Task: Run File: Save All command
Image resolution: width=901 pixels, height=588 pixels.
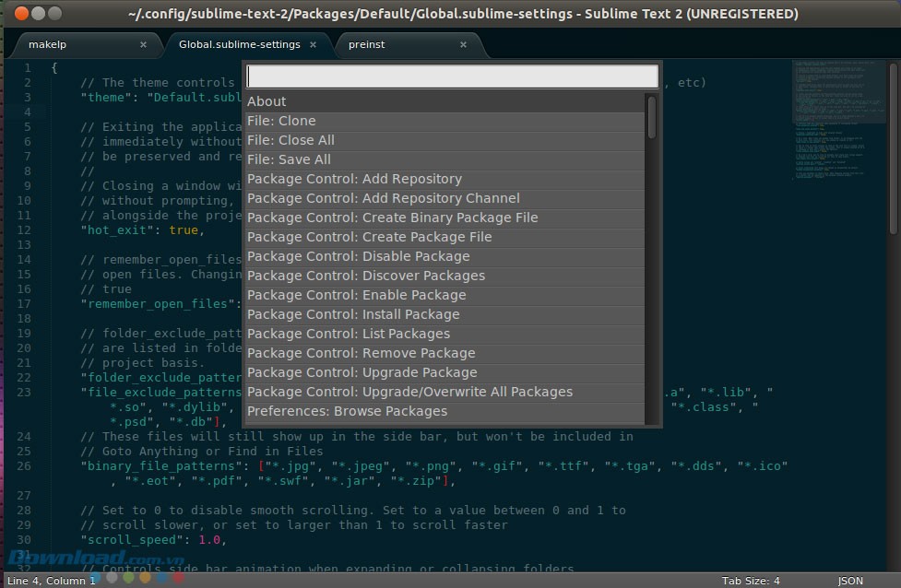Action: 445,159
